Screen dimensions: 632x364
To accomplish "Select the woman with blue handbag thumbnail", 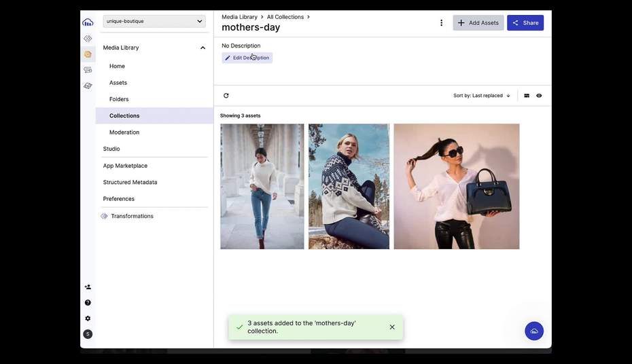I will [x=457, y=187].
